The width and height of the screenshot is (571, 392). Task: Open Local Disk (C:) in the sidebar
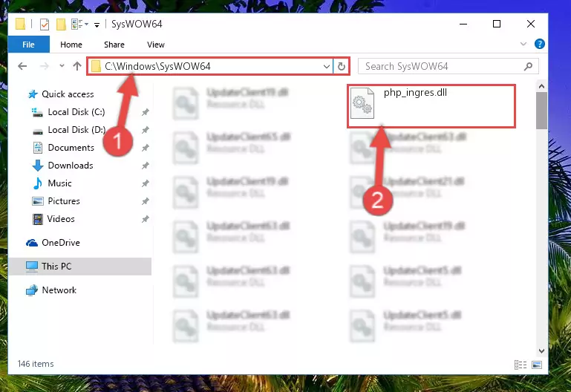click(76, 112)
